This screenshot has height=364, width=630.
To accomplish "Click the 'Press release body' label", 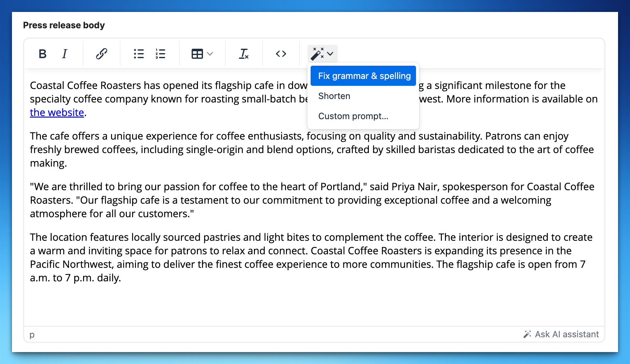I will (64, 25).
